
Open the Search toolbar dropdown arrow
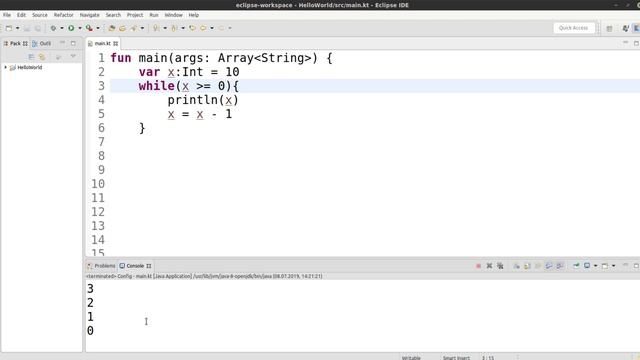click(142, 28)
